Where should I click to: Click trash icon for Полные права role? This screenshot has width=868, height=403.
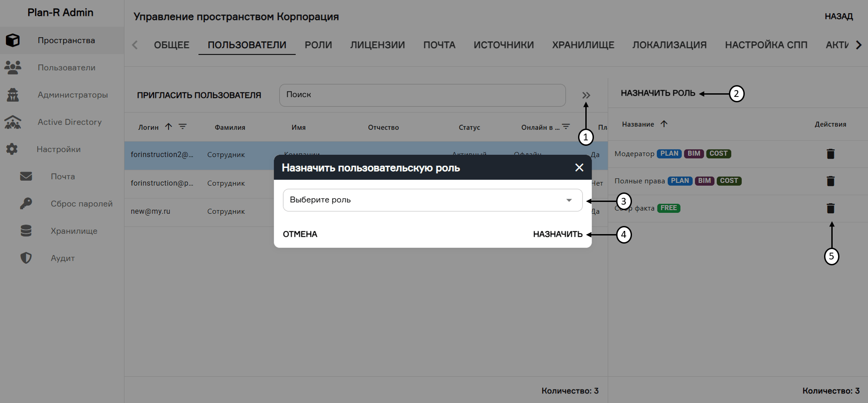tap(830, 181)
